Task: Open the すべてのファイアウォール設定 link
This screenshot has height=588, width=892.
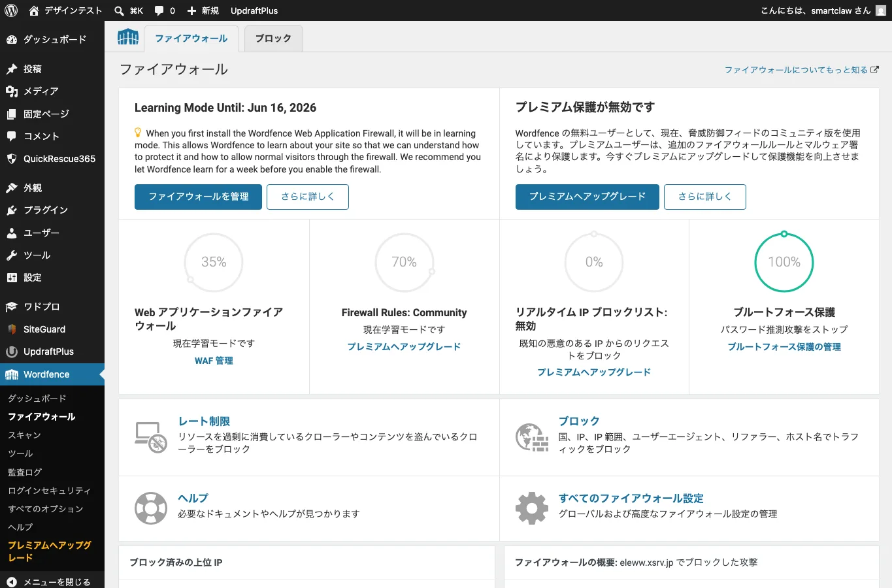Action: (631, 498)
